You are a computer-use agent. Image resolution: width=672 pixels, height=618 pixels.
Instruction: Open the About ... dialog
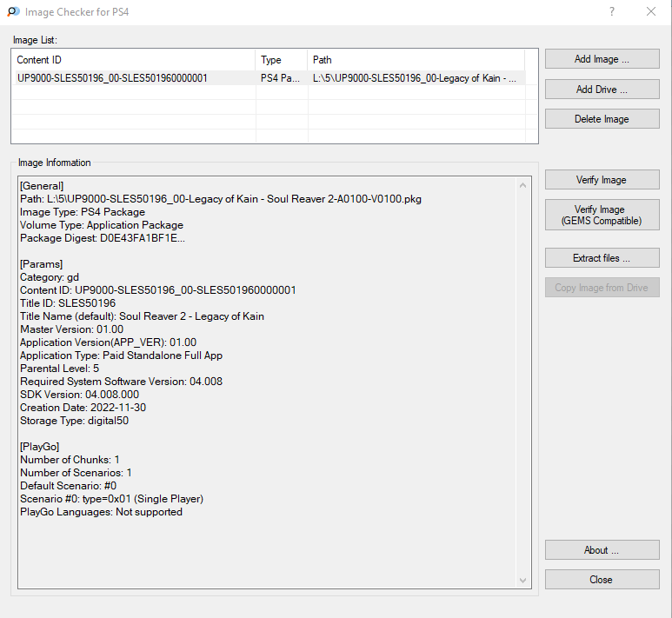point(602,550)
